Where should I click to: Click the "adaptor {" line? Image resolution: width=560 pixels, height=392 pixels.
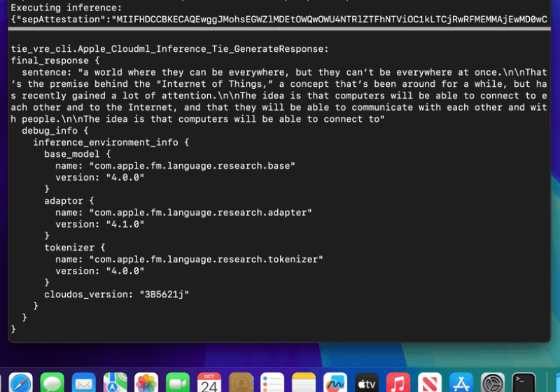tap(69, 201)
